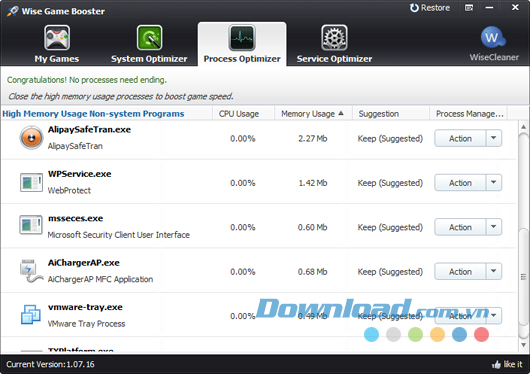This screenshot has height=374, width=530.
Task: Click scrollbar up arrow in process list
Action: coord(523,127)
